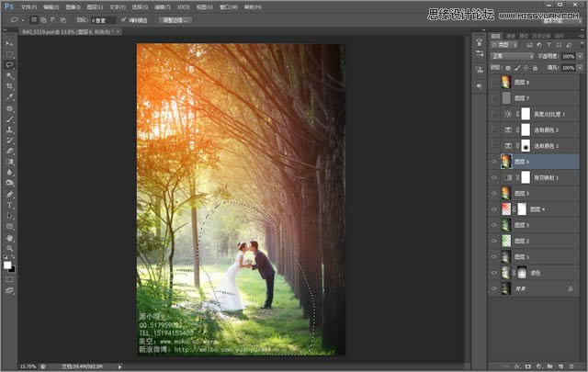Swap foreground and background colors
The image size is (588, 372).
coord(13,257)
